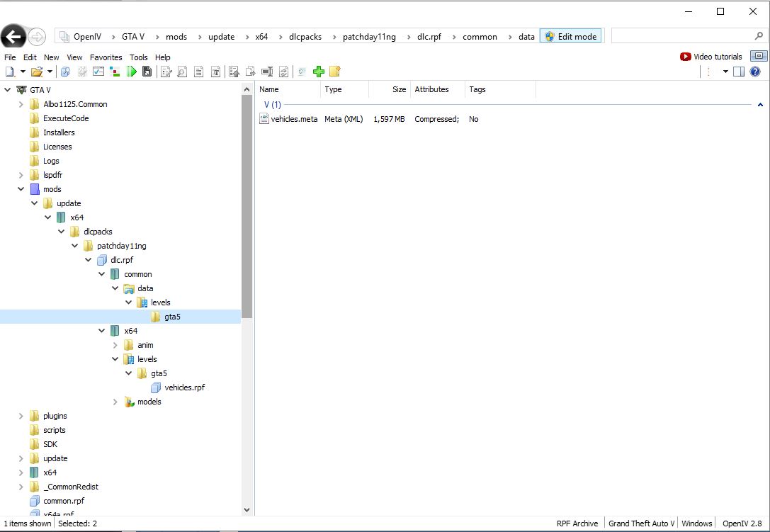This screenshot has height=532, width=770.
Task: Click the open folder toolbar icon
Action: pos(37,72)
